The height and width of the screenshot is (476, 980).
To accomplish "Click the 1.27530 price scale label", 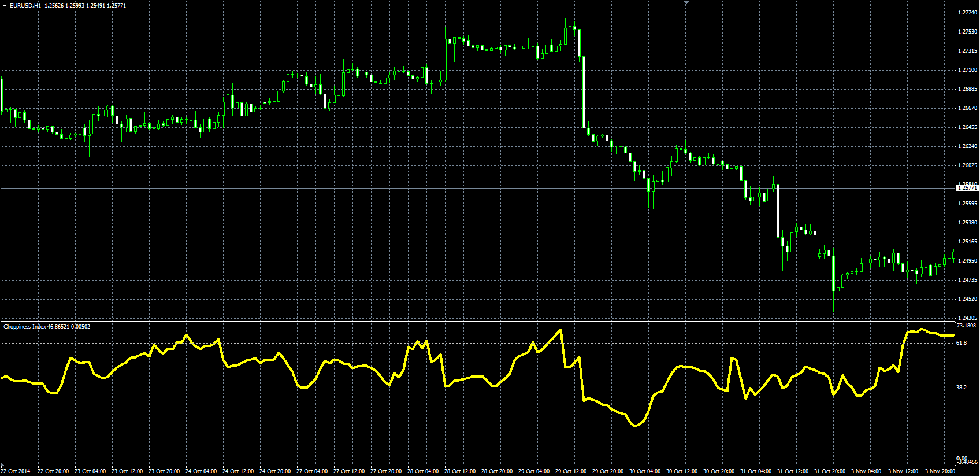I will click(967, 32).
